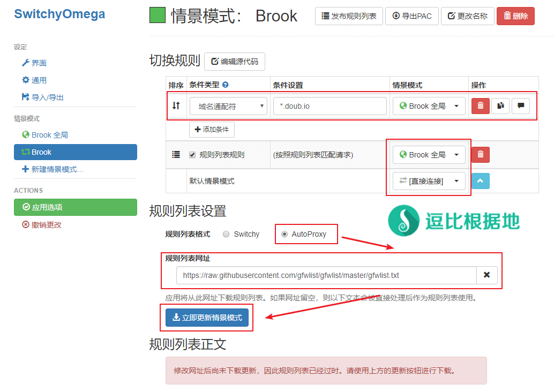Viewport: 554px width, 392px height.
Task: Clear the rule list URL with the X button
Action: pos(486,275)
